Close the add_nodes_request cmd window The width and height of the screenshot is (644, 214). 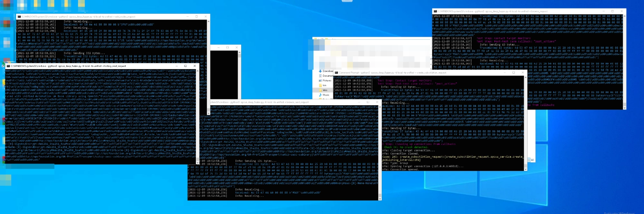[206, 17]
